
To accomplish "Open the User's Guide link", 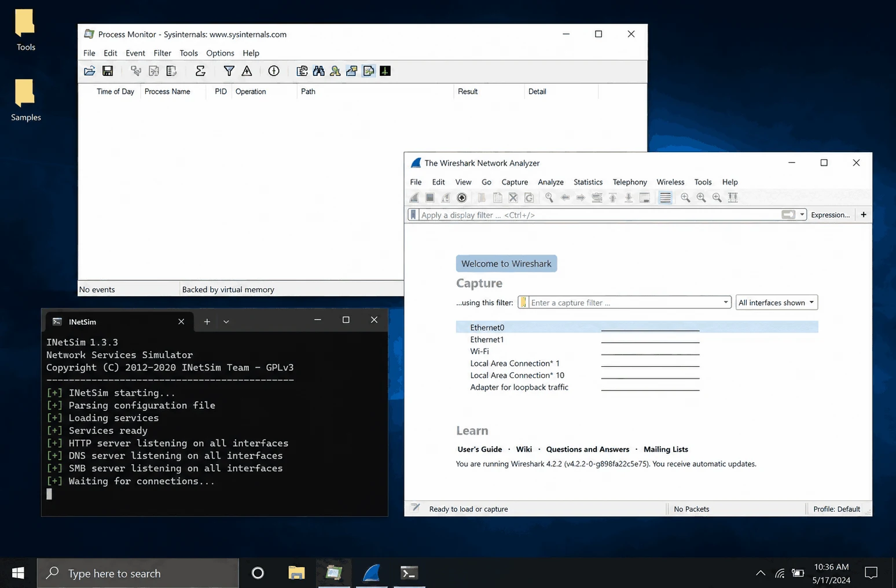I will [x=479, y=449].
